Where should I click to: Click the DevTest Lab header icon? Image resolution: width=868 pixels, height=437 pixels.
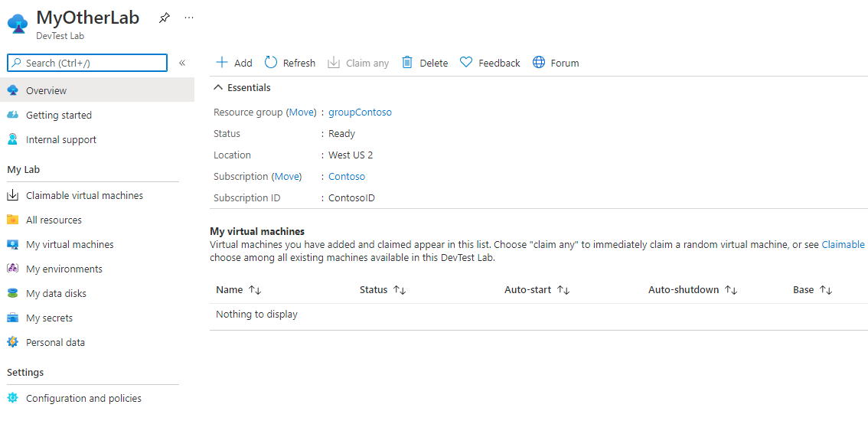(x=18, y=24)
